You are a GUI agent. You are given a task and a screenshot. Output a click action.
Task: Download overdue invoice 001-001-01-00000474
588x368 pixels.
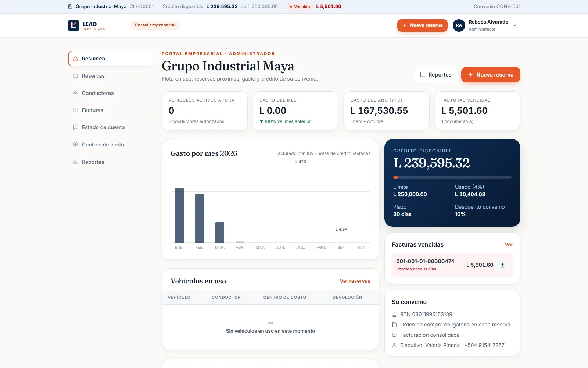502,265
